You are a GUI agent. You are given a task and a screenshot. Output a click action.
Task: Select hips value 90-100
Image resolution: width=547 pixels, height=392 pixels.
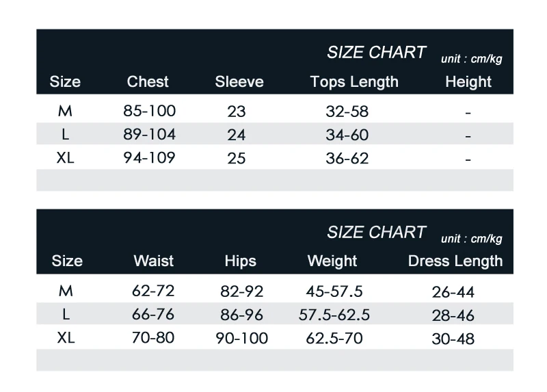click(242, 338)
